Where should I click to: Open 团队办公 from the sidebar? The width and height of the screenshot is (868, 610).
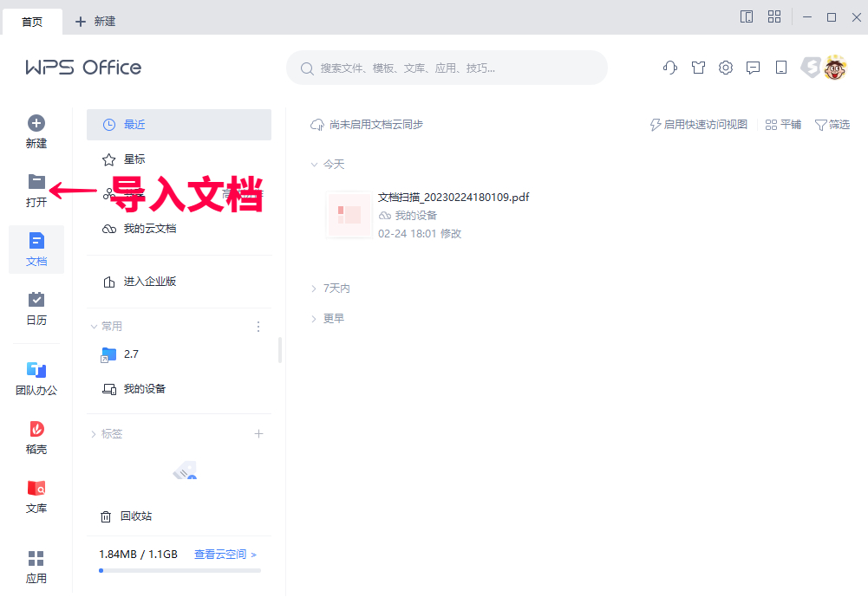click(36, 377)
